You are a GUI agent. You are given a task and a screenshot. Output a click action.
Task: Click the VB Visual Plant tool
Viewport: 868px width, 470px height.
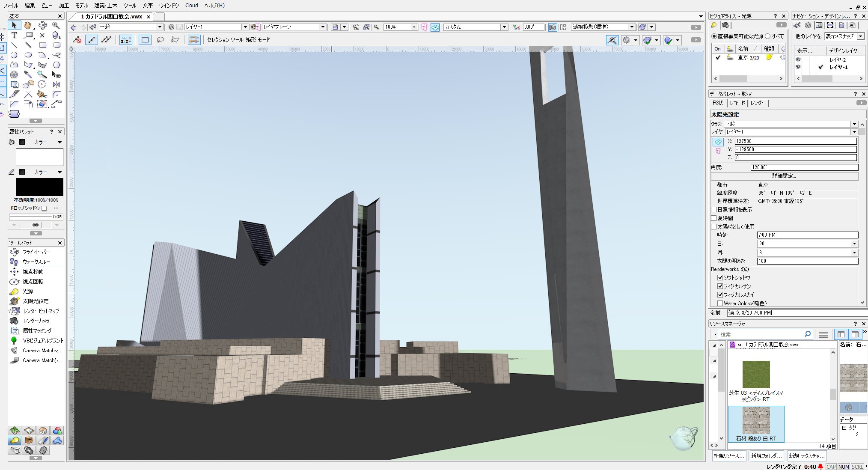[42, 341]
